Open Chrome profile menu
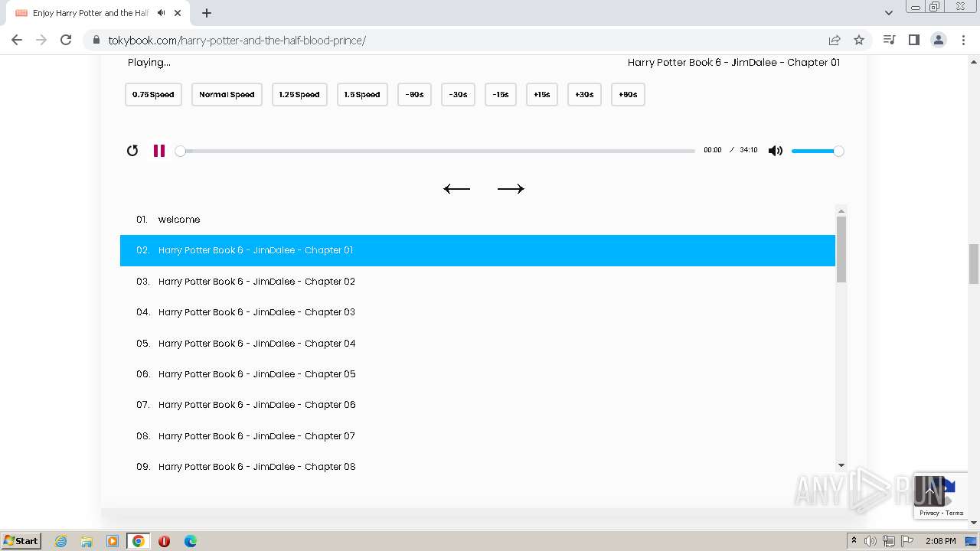The height and width of the screenshot is (551, 980). (939, 40)
